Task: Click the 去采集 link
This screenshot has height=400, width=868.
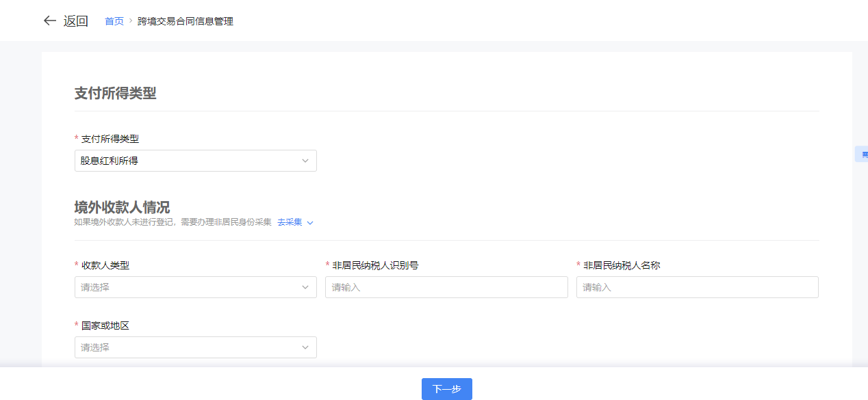Action: (289, 222)
